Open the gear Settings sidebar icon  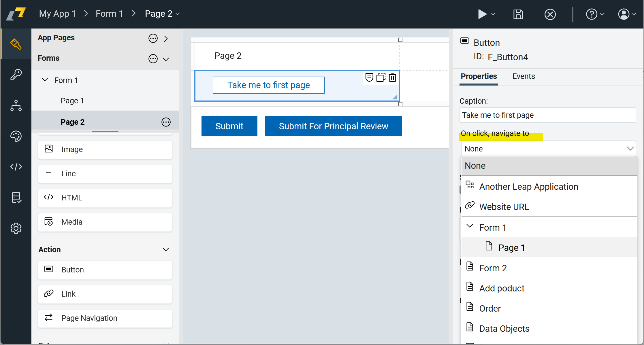pos(16,228)
